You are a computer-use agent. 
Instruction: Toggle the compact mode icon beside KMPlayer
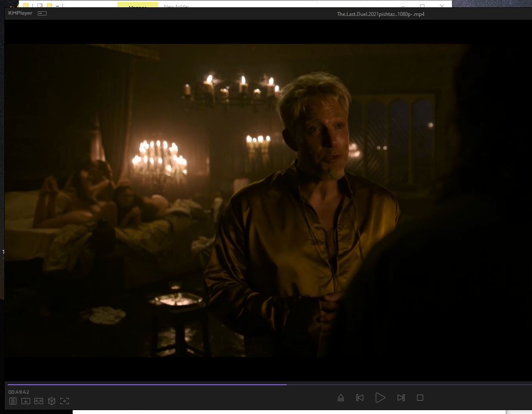(x=42, y=13)
